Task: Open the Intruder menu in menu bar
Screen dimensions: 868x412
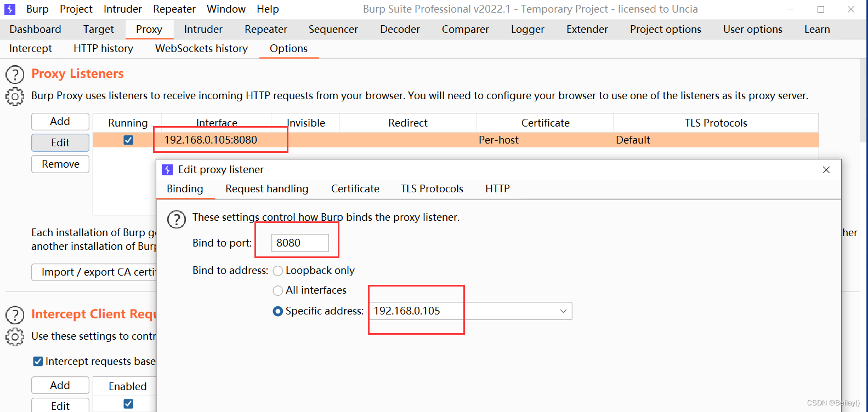Action: (x=123, y=9)
